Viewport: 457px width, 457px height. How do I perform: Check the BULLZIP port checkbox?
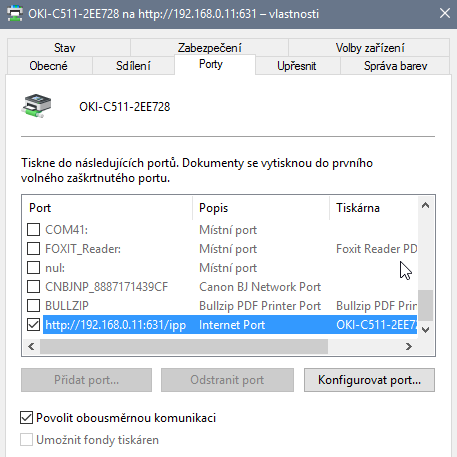[x=33, y=306]
